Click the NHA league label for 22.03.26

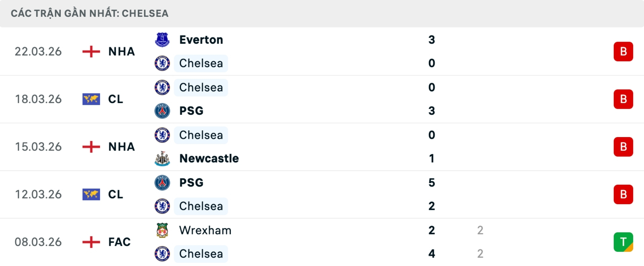pos(121,51)
